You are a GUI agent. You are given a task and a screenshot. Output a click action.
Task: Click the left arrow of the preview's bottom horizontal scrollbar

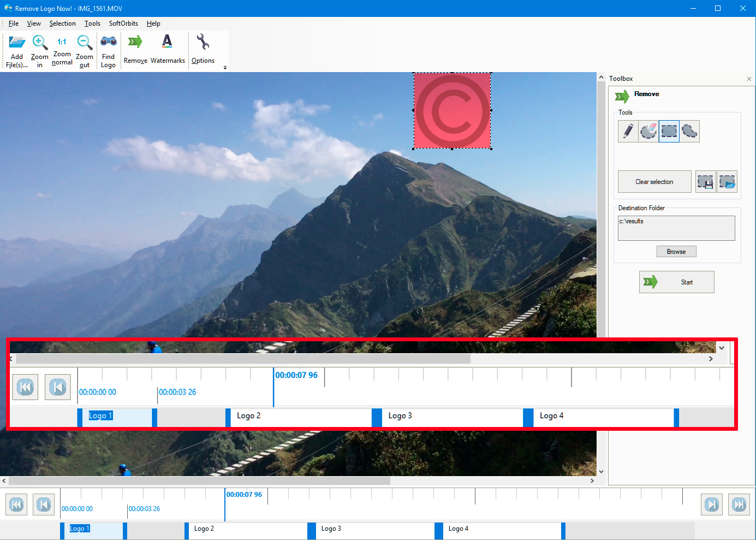[4, 481]
